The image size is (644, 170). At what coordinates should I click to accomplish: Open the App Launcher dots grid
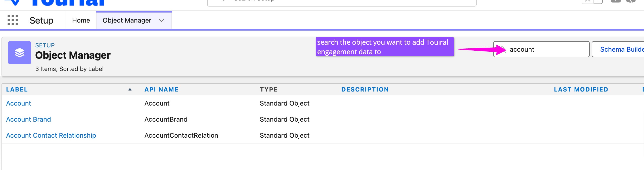tap(13, 20)
